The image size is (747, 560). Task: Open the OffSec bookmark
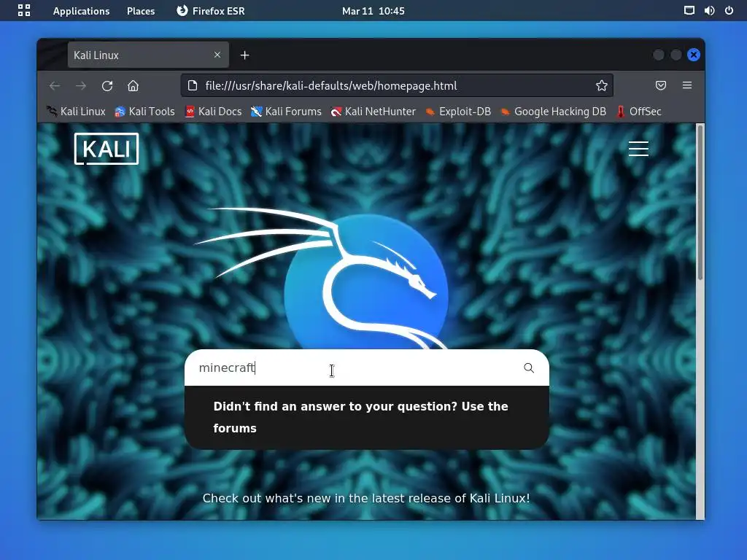coord(639,112)
